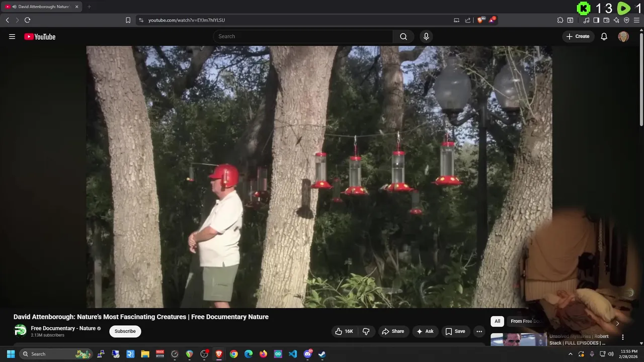View site information icon beside URL
The width and height of the screenshot is (644, 362).
(141, 20)
